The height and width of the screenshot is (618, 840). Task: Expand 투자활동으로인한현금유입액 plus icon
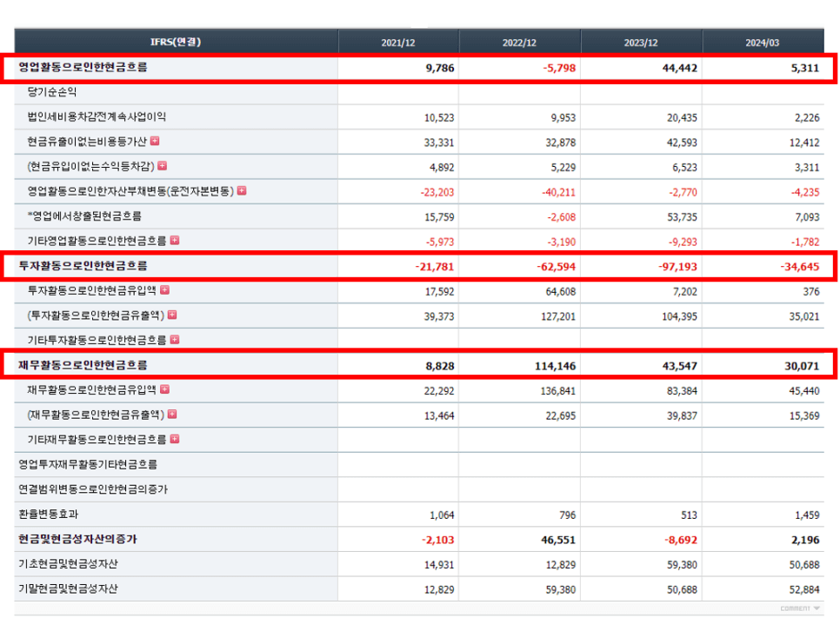tap(164, 289)
